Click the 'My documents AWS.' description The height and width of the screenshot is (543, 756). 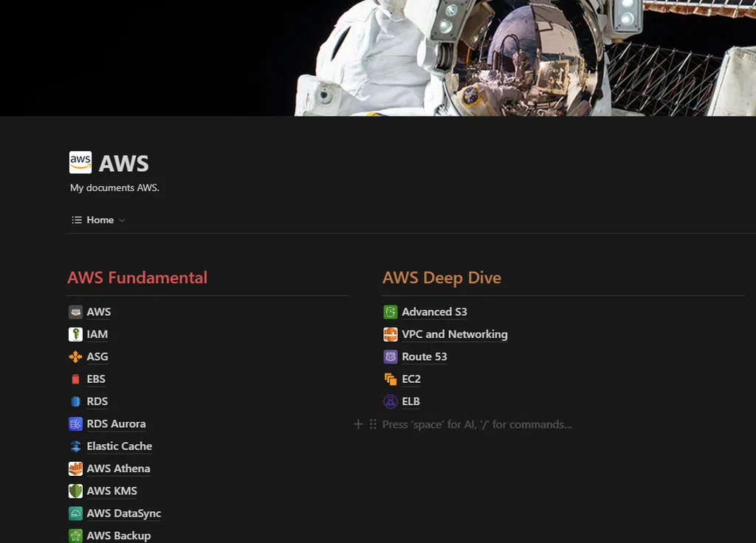click(x=114, y=188)
